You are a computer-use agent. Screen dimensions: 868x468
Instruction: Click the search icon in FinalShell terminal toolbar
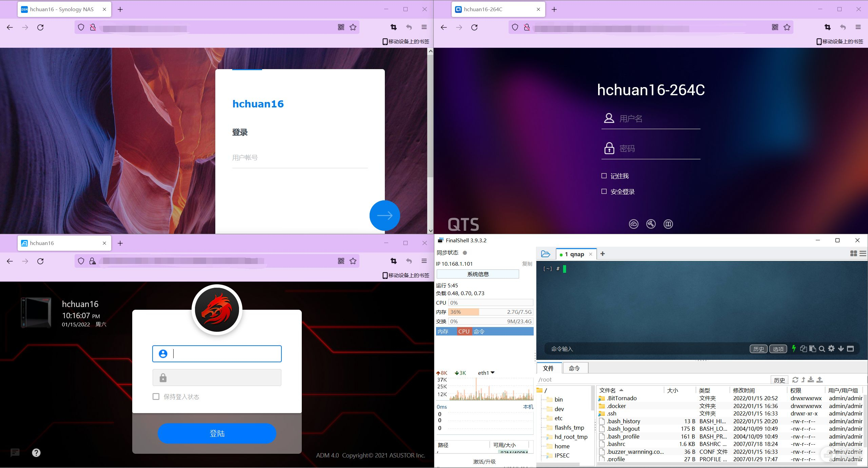822,349
